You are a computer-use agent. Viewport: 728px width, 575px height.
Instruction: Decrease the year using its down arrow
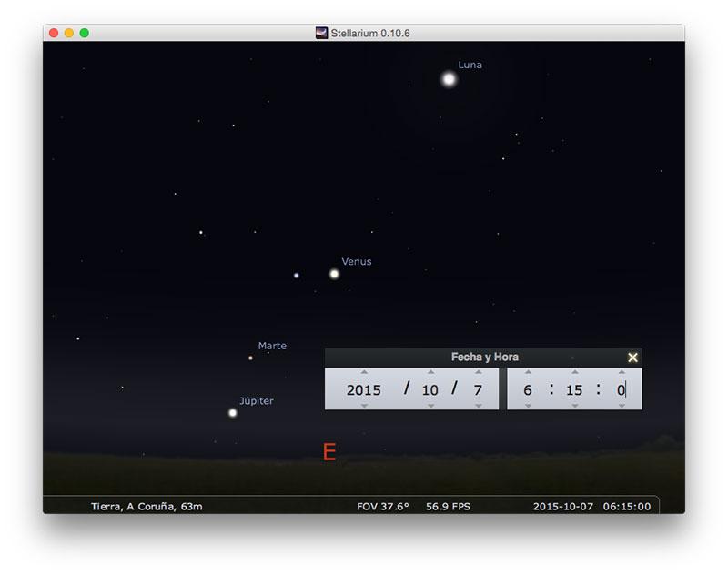pyautogui.click(x=363, y=407)
